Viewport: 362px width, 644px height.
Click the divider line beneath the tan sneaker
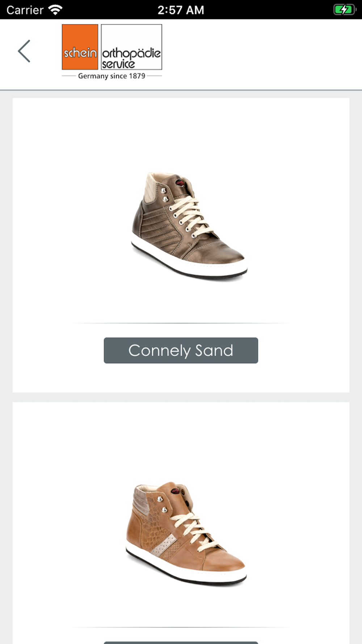tap(181, 627)
